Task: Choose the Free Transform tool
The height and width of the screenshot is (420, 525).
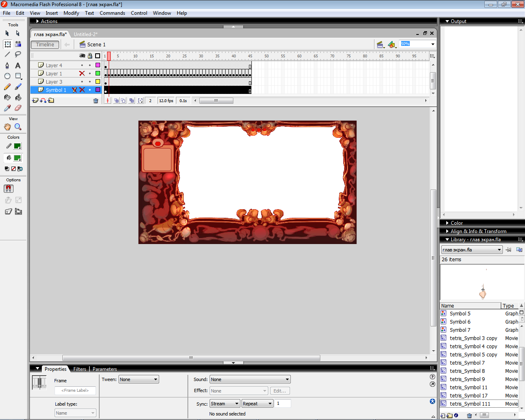Action: click(7, 44)
